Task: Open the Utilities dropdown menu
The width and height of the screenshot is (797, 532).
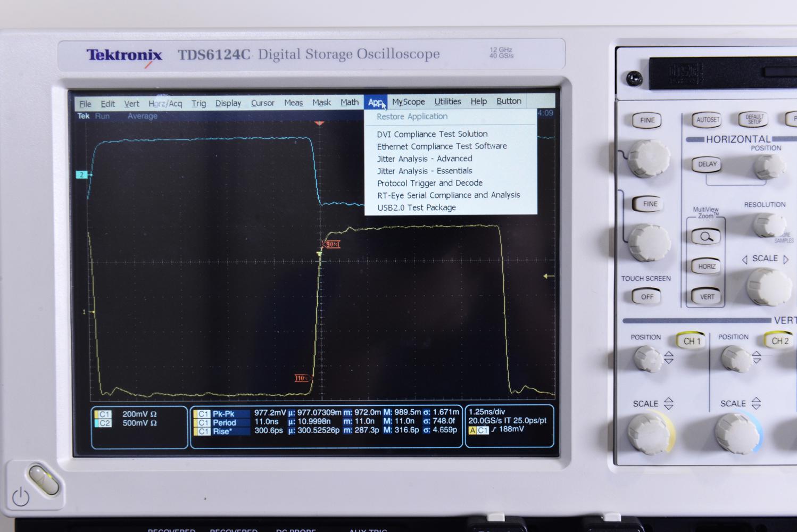Action: pyautogui.click(x=447, y=101)
